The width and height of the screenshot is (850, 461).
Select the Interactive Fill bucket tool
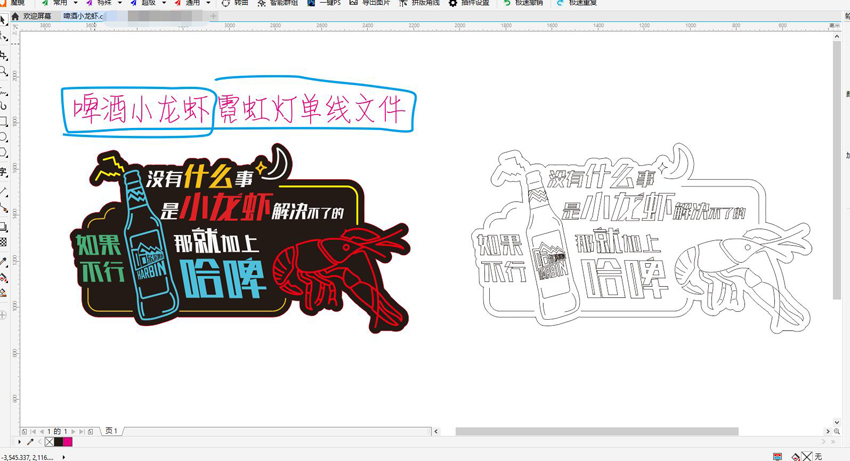(3, 278)
